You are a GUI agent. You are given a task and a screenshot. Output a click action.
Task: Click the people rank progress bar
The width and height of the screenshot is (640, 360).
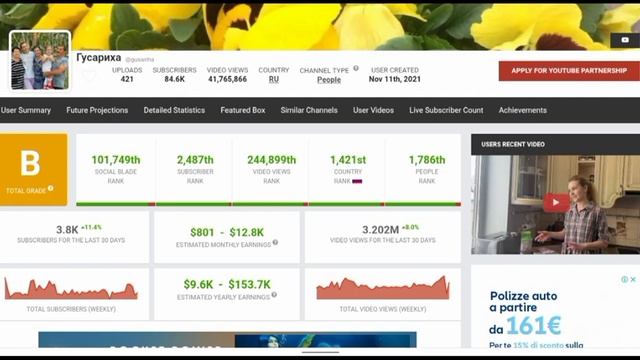coord(423,204)
